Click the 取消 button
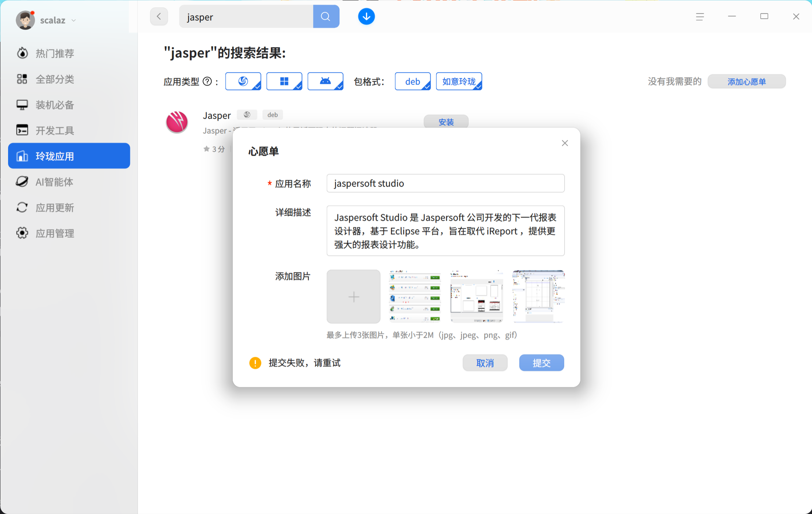This screenshot has height=514, width=812. (x=485, y=363)
